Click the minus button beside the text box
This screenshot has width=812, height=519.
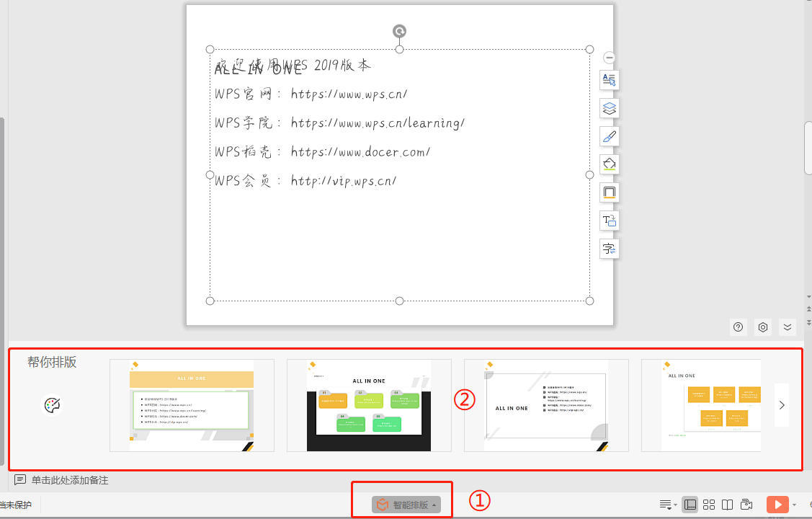tap(610, 58)
